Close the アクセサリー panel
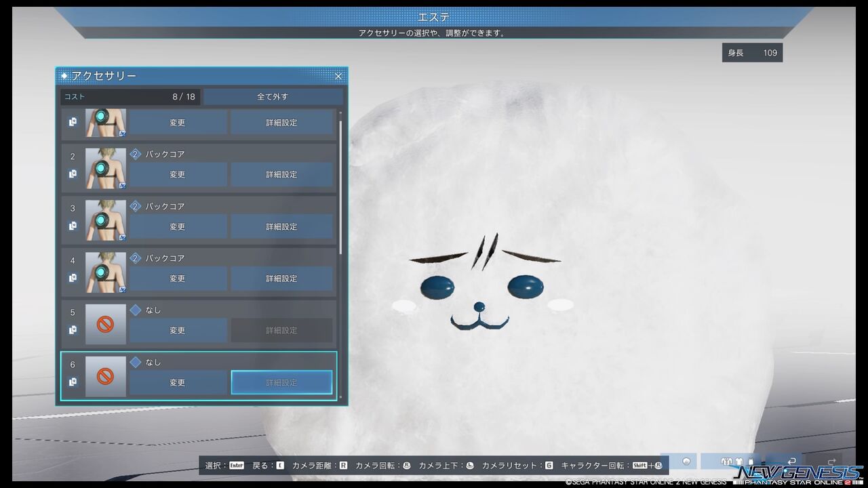 pyautogui.click(x=338, y=77)
